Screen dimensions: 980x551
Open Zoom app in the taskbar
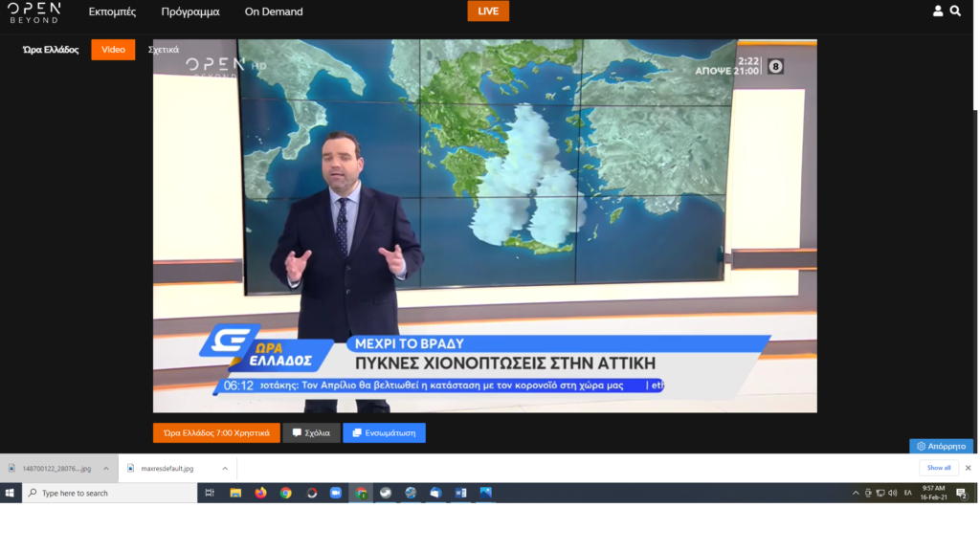click(336, 493)
